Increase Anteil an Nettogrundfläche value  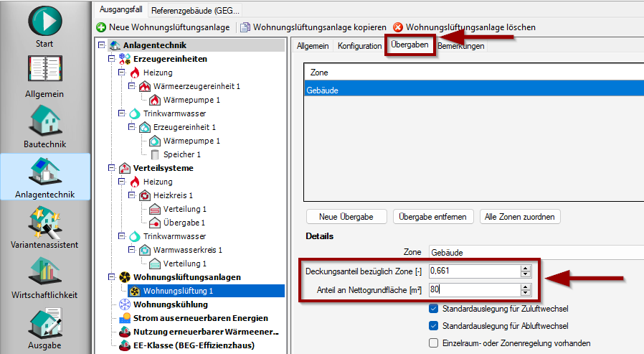(525, 287)
